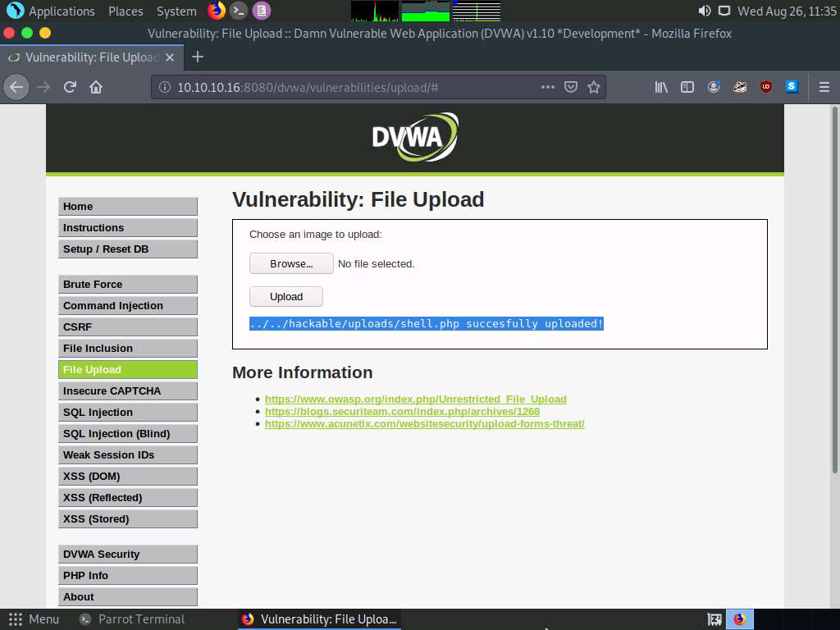Click the Firefox reload page icon

(x=71, y=87)
